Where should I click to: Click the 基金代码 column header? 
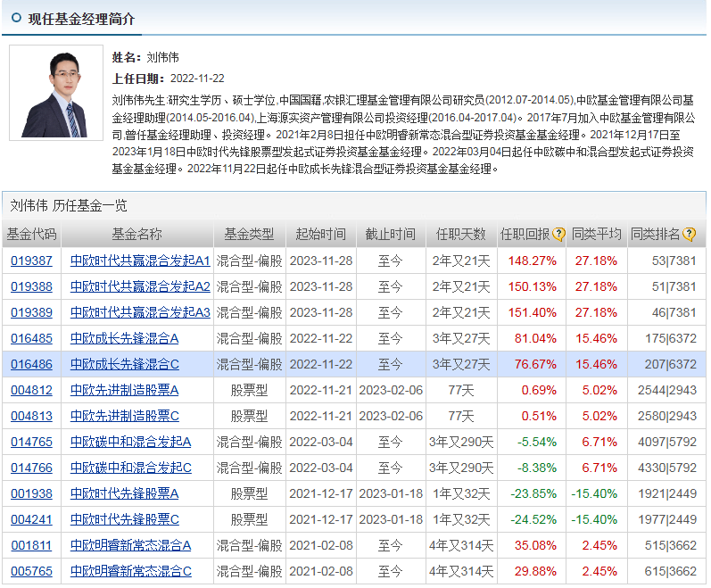31,235
